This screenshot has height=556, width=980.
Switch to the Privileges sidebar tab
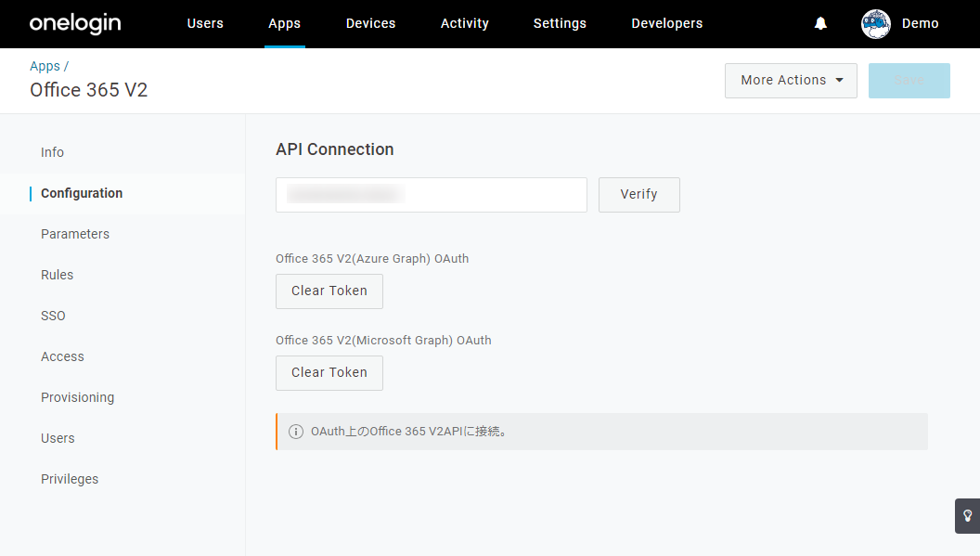[x=70, y=479]
